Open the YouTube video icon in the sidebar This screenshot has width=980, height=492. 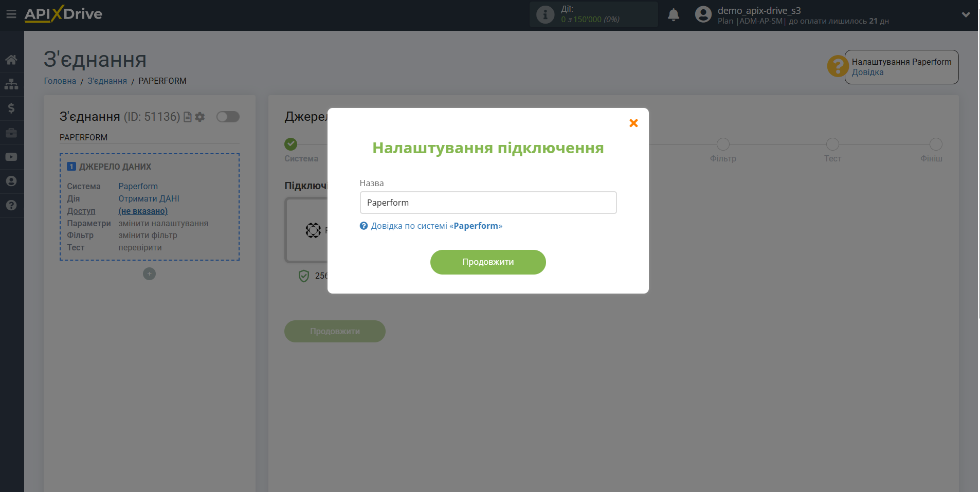coord(11,157)
